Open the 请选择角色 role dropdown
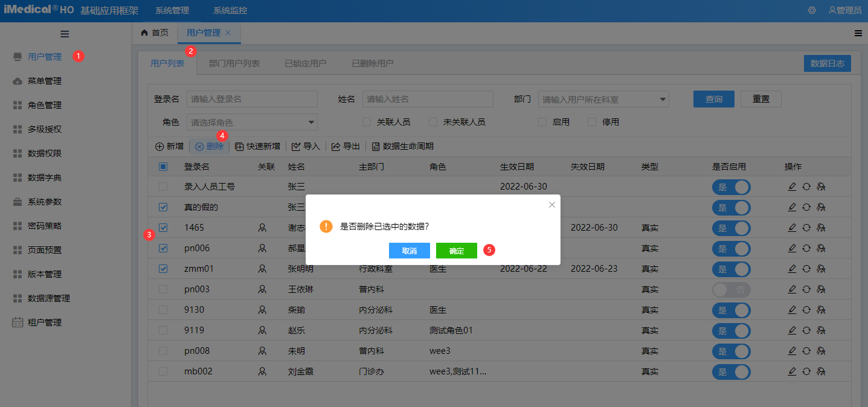The height and width of the screenshot is (407, 868). tap(252, 121)
